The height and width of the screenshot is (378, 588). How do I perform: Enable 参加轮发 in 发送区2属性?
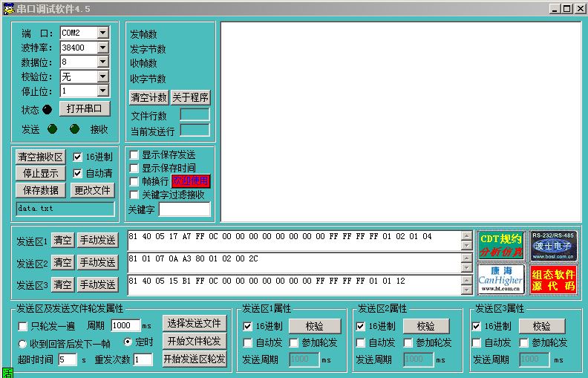point(408,343)
